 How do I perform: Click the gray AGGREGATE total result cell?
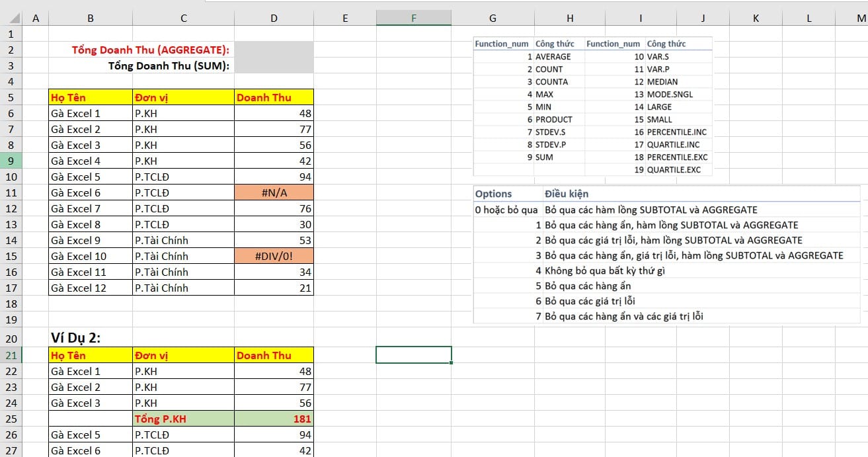[x=274, y=50]
